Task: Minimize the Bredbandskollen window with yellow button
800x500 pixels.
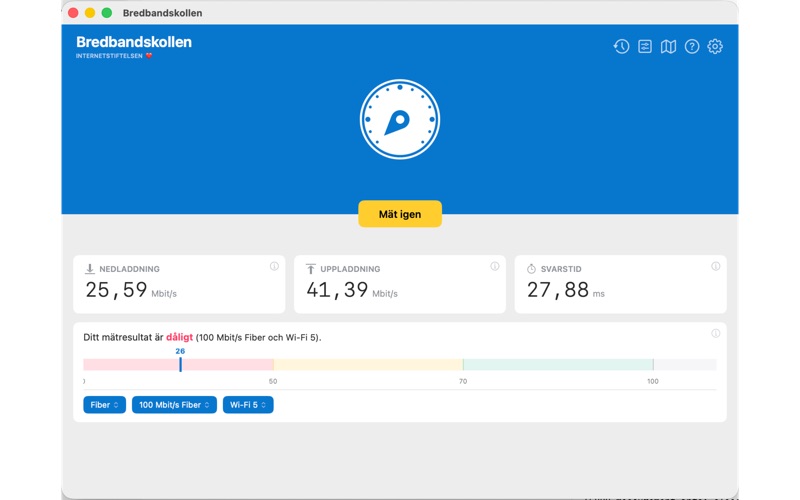Action: pos(90,13)
